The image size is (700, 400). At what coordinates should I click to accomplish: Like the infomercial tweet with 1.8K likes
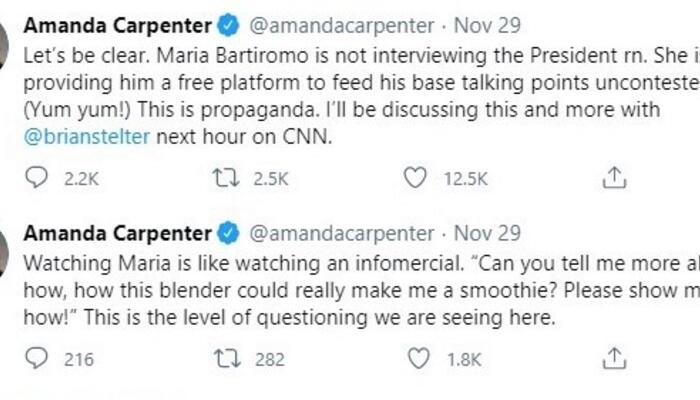(414, 356)
